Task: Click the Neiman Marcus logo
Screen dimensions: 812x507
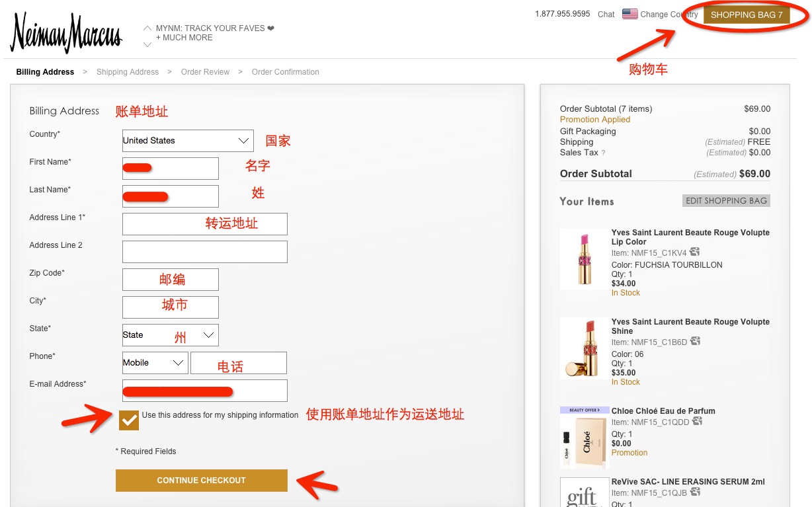Action: point(66,32)
